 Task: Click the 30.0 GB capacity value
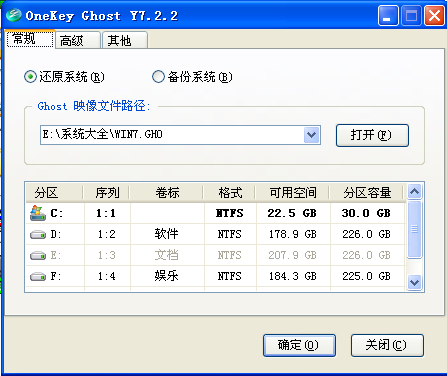[366, 213]
